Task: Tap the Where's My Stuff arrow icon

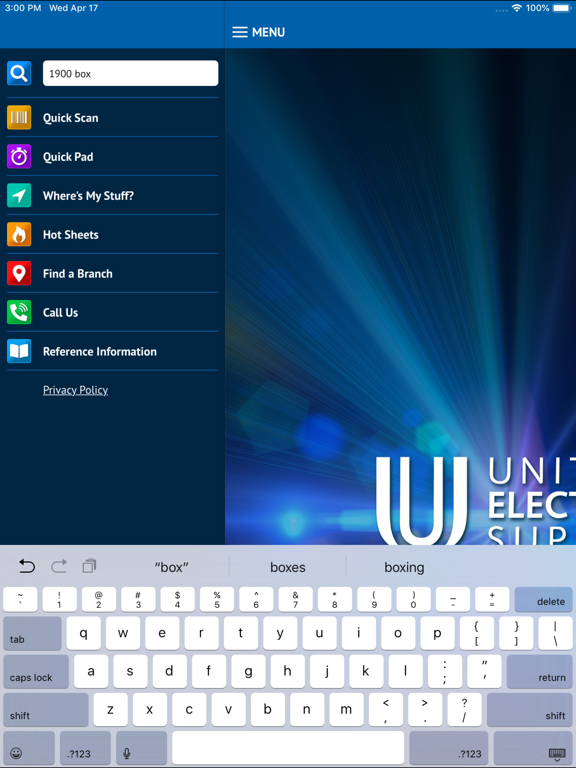Action: click(19, 195)
